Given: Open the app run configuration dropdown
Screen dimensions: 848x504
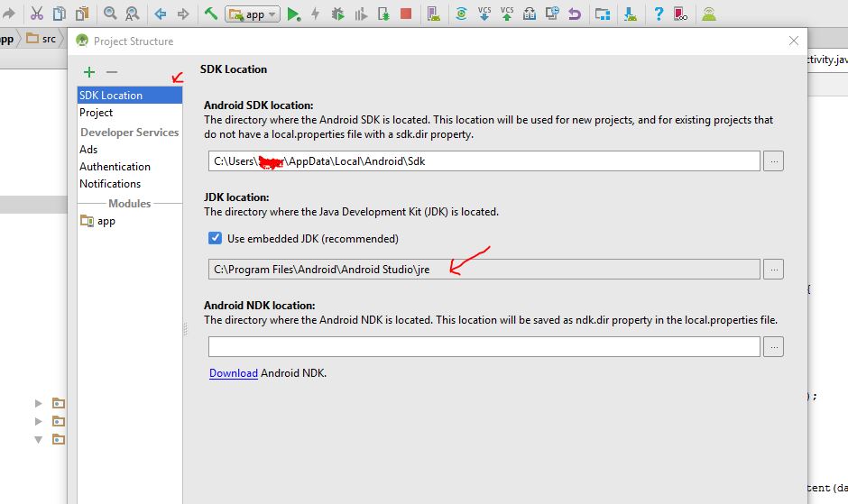Looking at the screenshot, I should click(x=253, y=14).
